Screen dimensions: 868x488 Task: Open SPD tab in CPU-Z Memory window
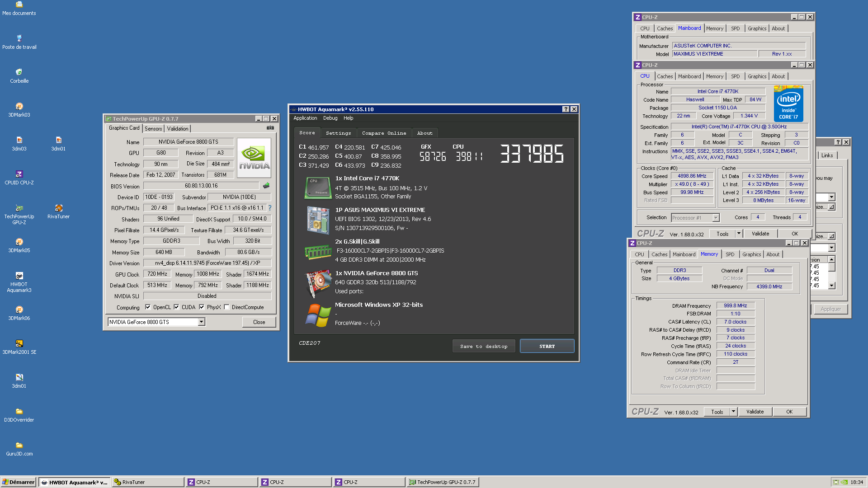[x=730, y=254]
